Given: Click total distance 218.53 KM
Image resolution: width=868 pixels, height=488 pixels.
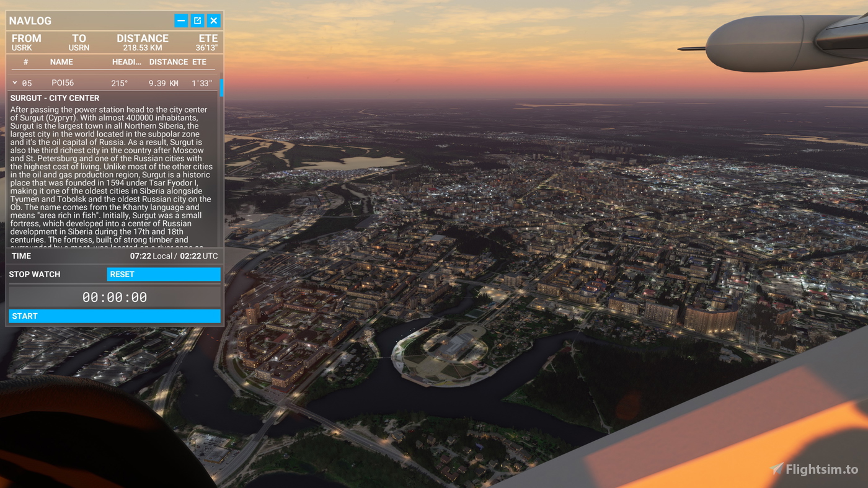Looking at the screenshot, I should (x=143, y=48).
